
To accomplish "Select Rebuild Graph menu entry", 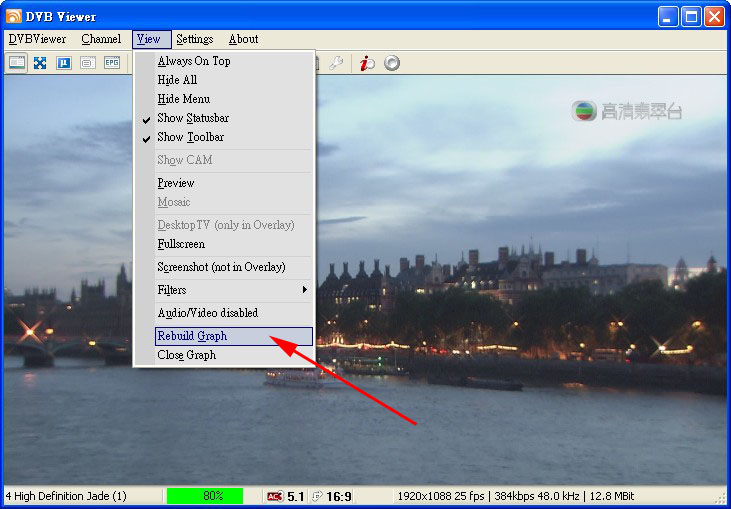I will pos(192,336).
